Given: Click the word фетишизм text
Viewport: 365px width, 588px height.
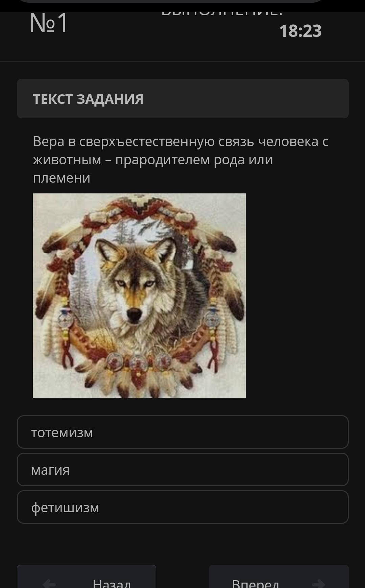Looking at the screenshot, I should pos(65,508).
